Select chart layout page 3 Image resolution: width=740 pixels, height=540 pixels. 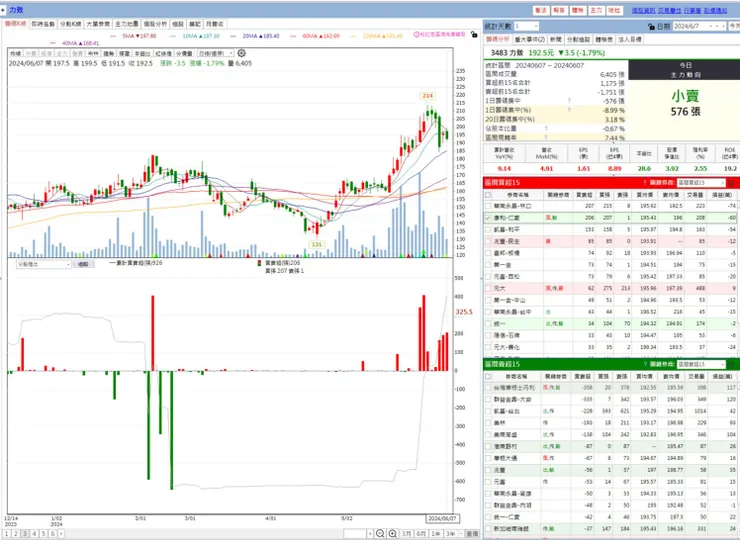click(x=25, y=534)
